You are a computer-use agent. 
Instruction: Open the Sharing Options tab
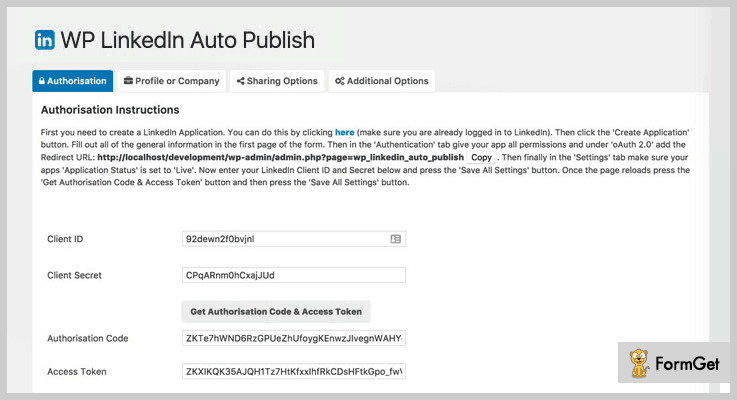(277, 81)
